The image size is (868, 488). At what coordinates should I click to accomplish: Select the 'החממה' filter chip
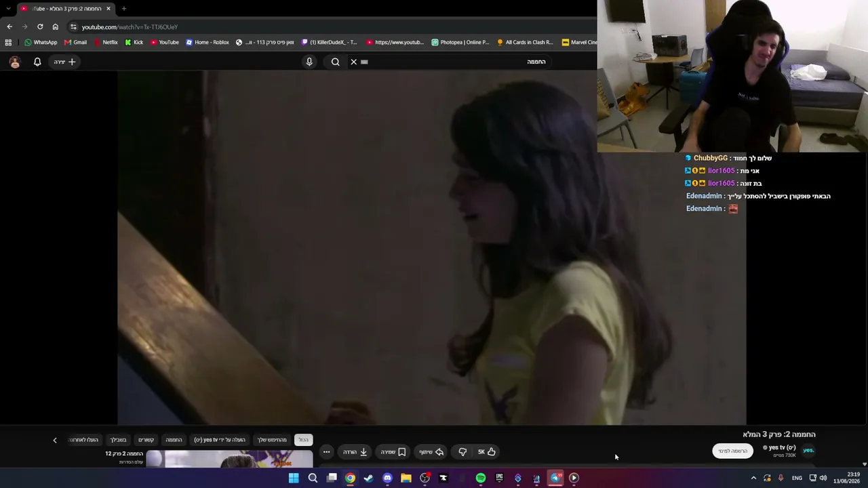coord(174,440)
